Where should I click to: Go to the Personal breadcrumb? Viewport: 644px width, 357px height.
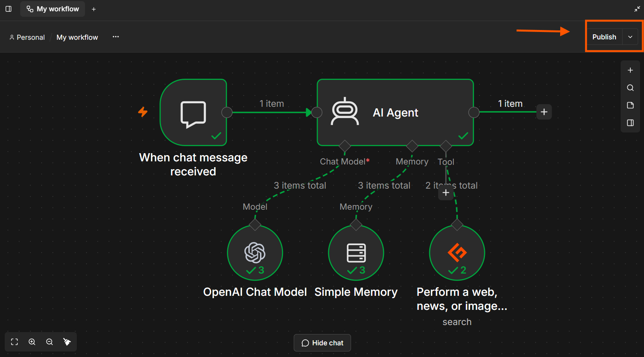click(x=27, y=37)
